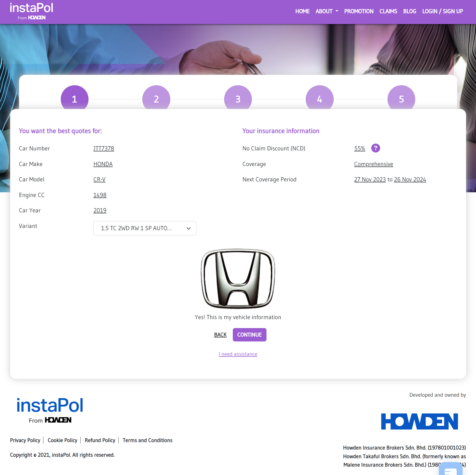The height and width of the screenshot is (475, 476).
Task: Open the Variant dropdown
Action: click(x=145, y=228)
